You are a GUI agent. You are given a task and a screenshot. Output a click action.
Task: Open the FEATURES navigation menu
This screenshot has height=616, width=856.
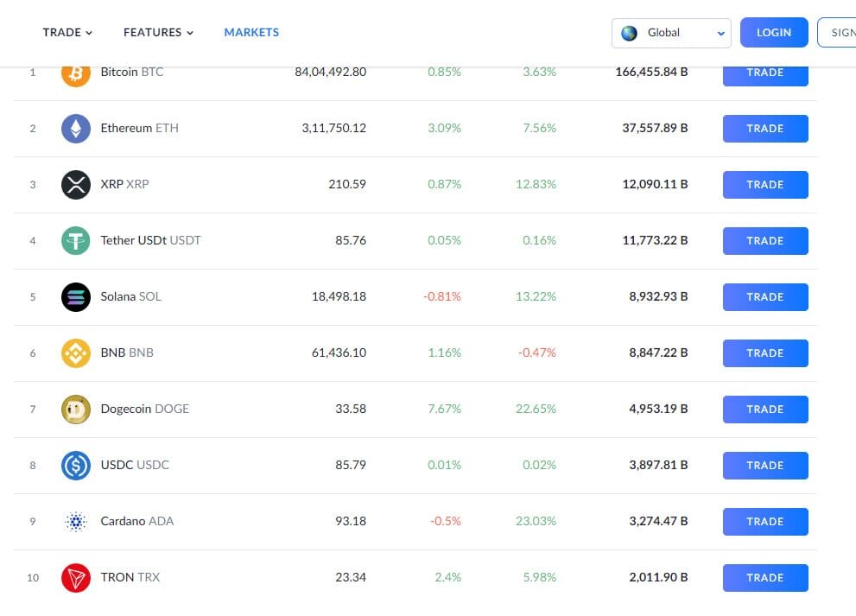(x=158, y=32)
